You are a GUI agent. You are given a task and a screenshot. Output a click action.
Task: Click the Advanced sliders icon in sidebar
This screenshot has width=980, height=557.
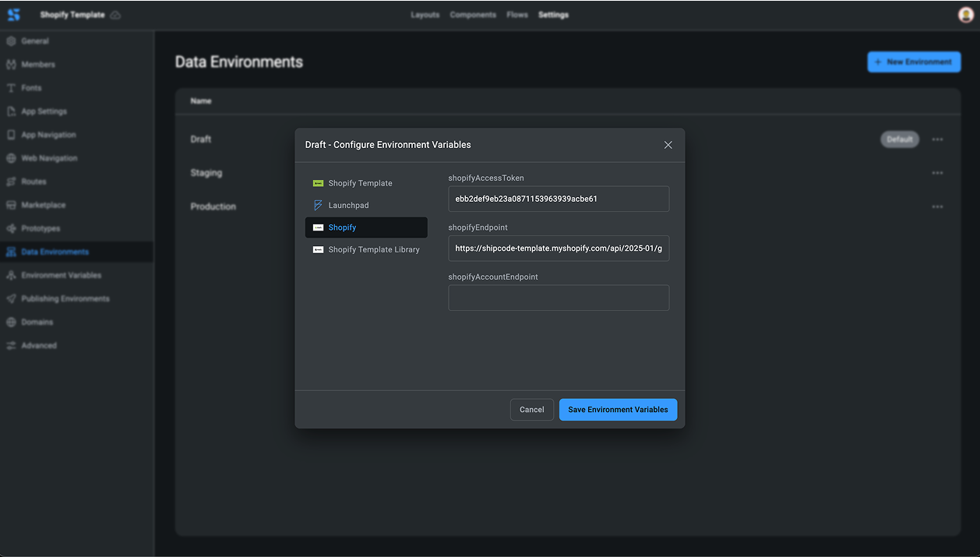[x=11, y=345]
